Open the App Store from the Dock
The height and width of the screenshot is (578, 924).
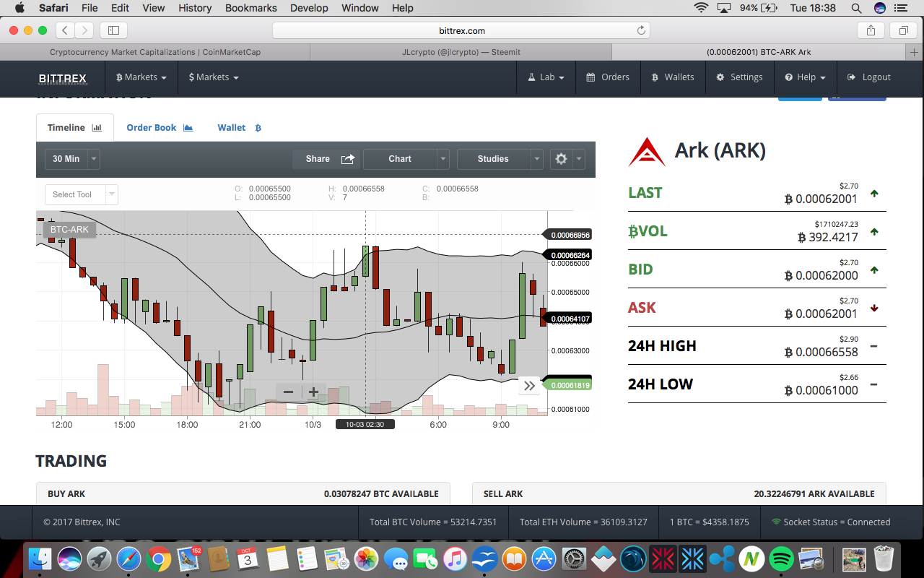tap(544, 558)
